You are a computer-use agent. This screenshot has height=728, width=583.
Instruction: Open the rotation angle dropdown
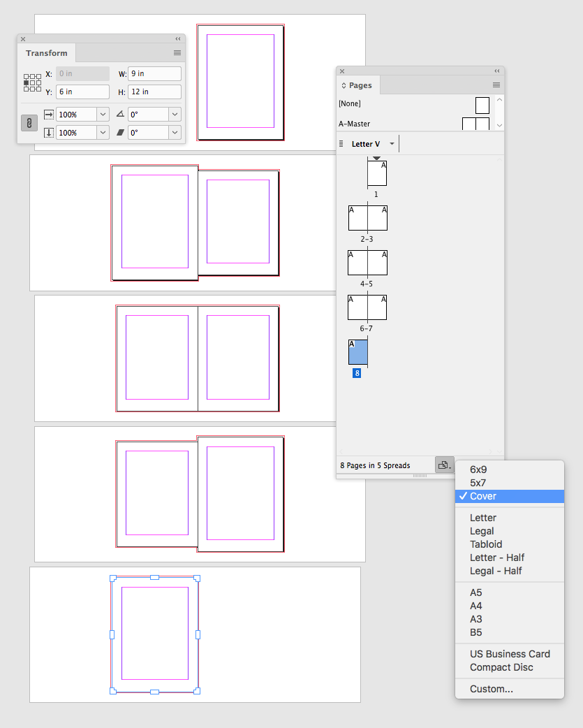pos(175,114)
